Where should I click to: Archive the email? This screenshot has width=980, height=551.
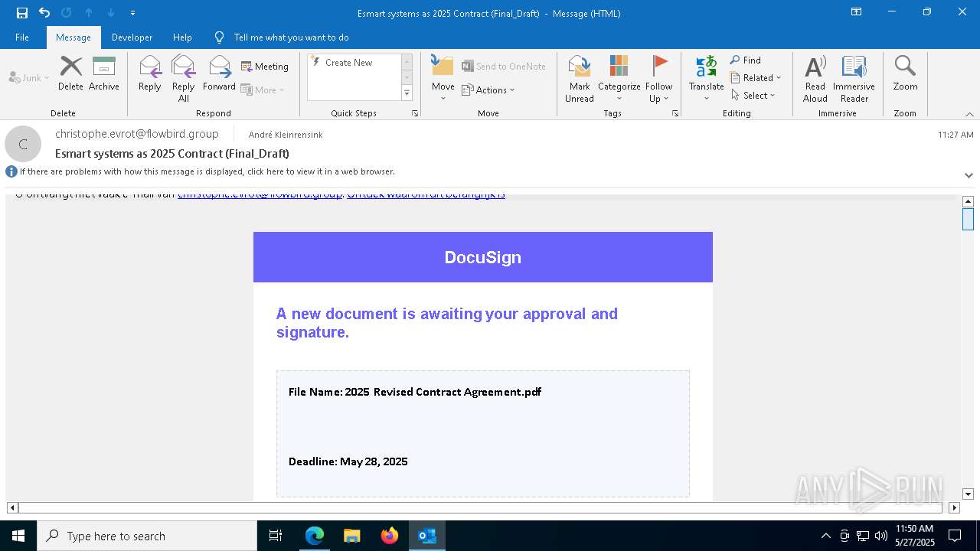pyautogui.click(x=104, y=73)
